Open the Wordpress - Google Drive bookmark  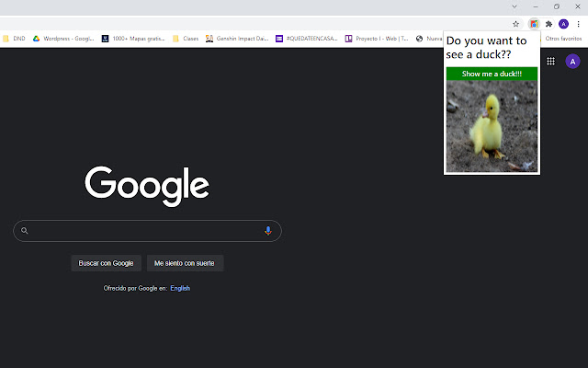(63, 39)
